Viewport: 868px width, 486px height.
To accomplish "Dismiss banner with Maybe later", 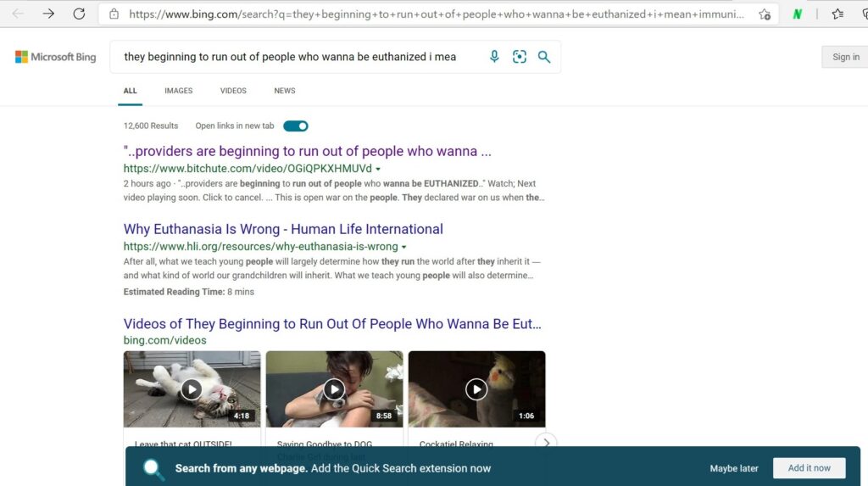I will (x=734, y=468).
